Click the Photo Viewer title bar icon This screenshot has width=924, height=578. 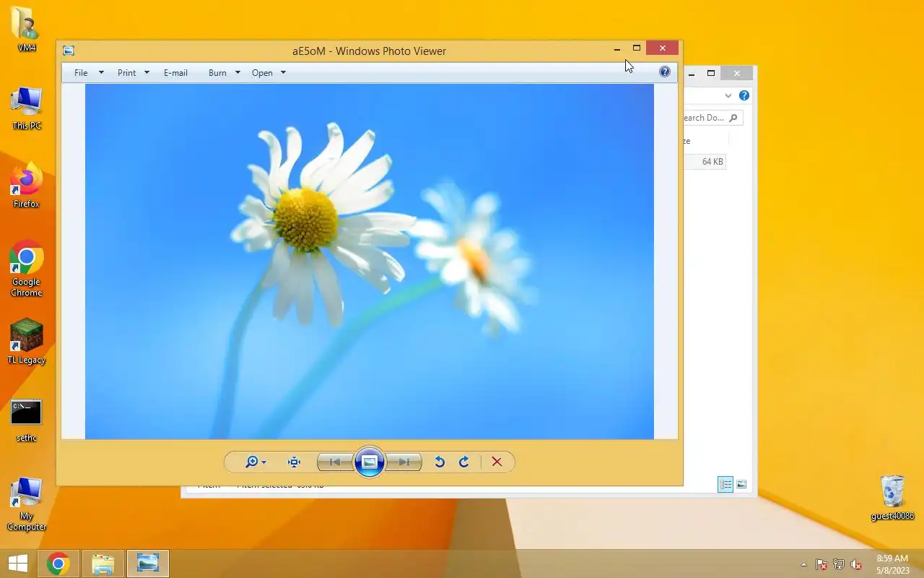pos(69,51)
